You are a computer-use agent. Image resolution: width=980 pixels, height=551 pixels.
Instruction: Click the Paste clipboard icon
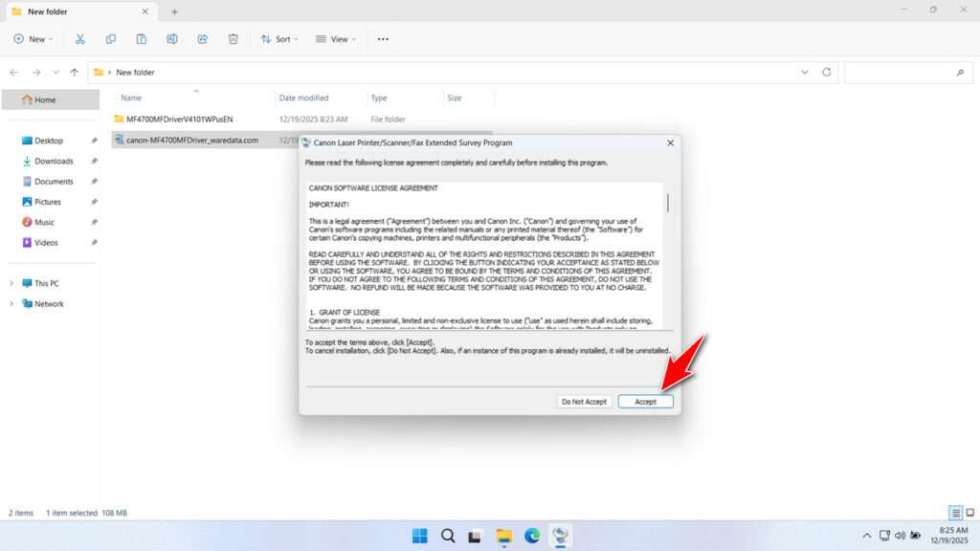pyautogui.click(x=142, y=39)
